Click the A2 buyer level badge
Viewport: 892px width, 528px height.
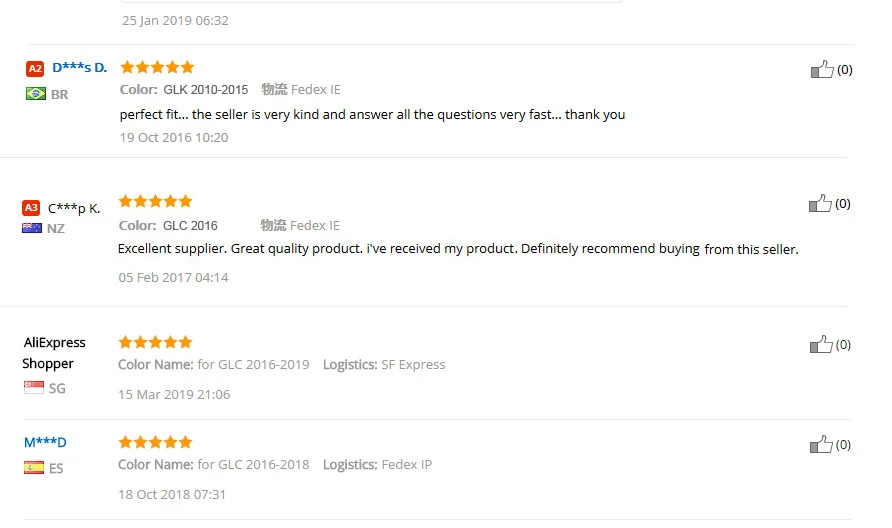pyautogui.click(x=35, y=69)
